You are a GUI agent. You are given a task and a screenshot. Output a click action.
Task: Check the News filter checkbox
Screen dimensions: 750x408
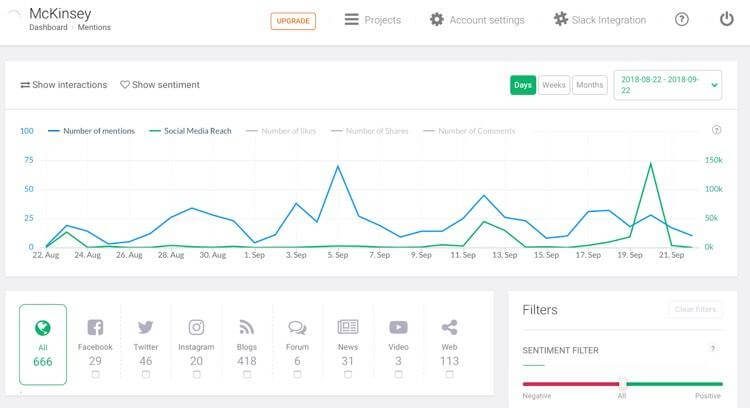[348, 375]
